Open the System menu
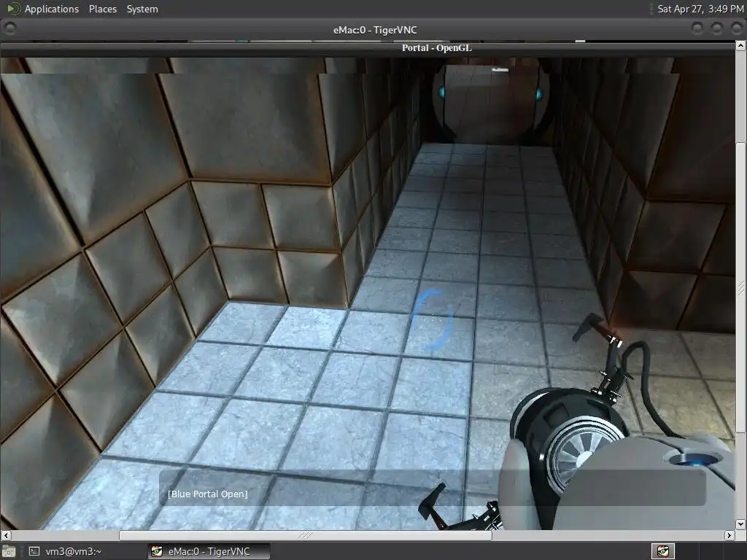Viewport: 747px width, 560px height. click(142, 9)
